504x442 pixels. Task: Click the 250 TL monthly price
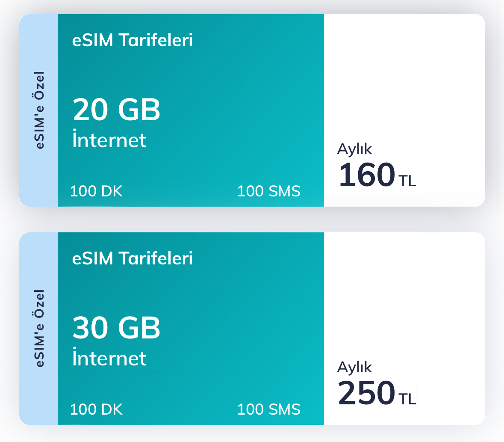coord(377,393)
